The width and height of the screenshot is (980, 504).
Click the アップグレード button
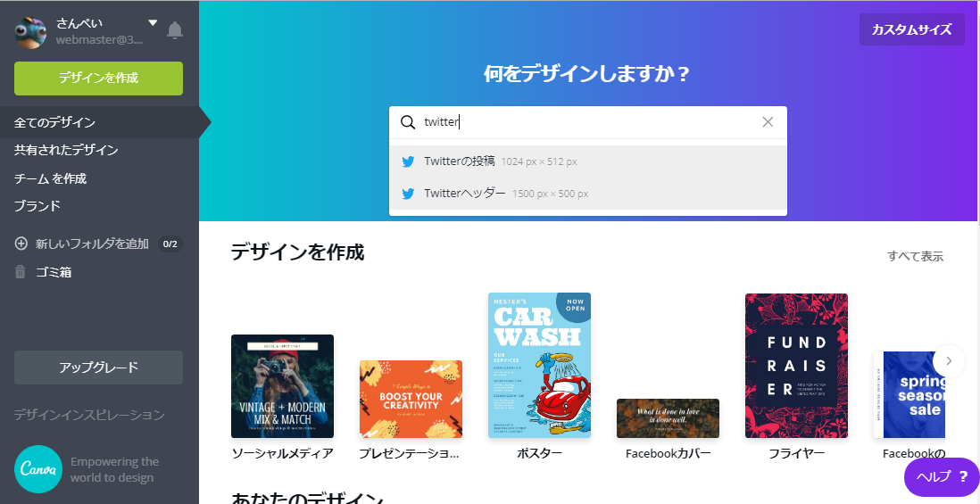point(99,368)
